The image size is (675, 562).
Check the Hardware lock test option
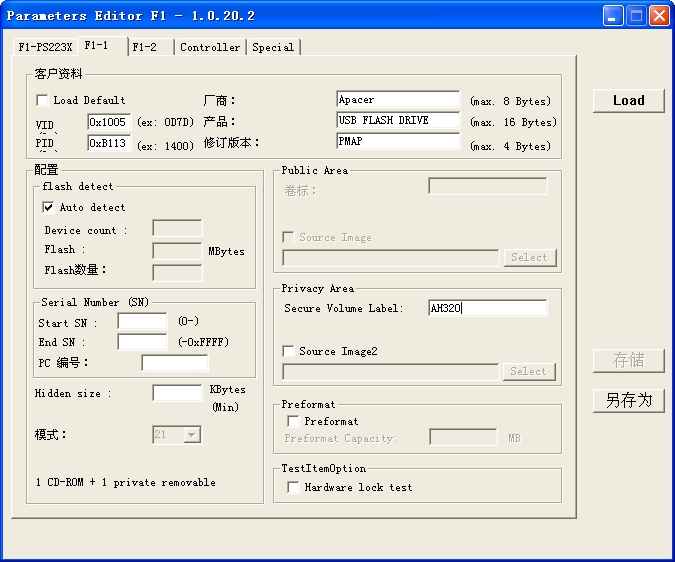tap(293, 487)
